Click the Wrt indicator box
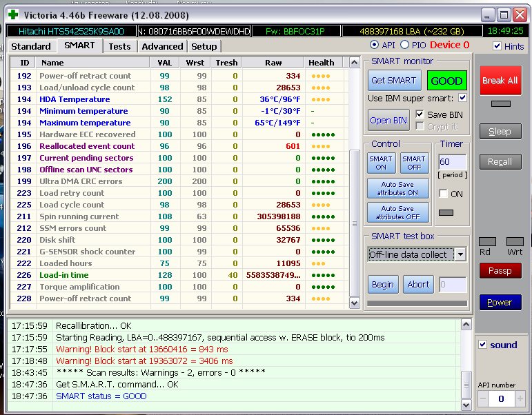The image size is (532, 415). tap(515, 241)
